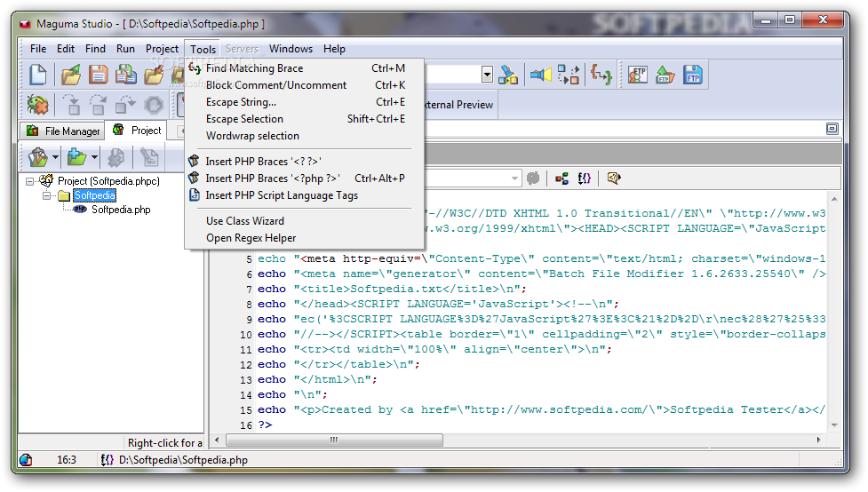The height and width of the screenshot is (492, 868).
Task: Choose Insert PHP Script Language Tags
Action: (305, 195)
